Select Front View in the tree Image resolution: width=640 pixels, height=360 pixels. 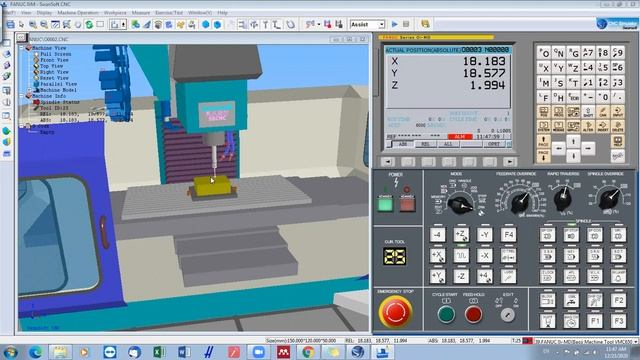pos(54,60)
